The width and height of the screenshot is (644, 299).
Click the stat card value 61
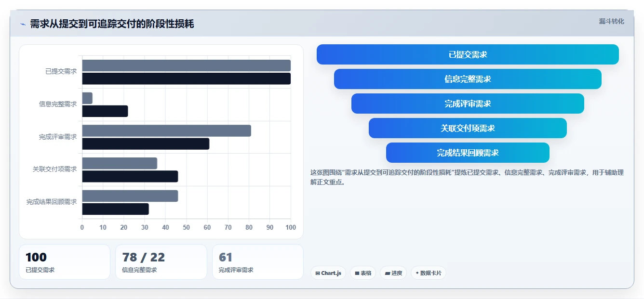[226, 257]
